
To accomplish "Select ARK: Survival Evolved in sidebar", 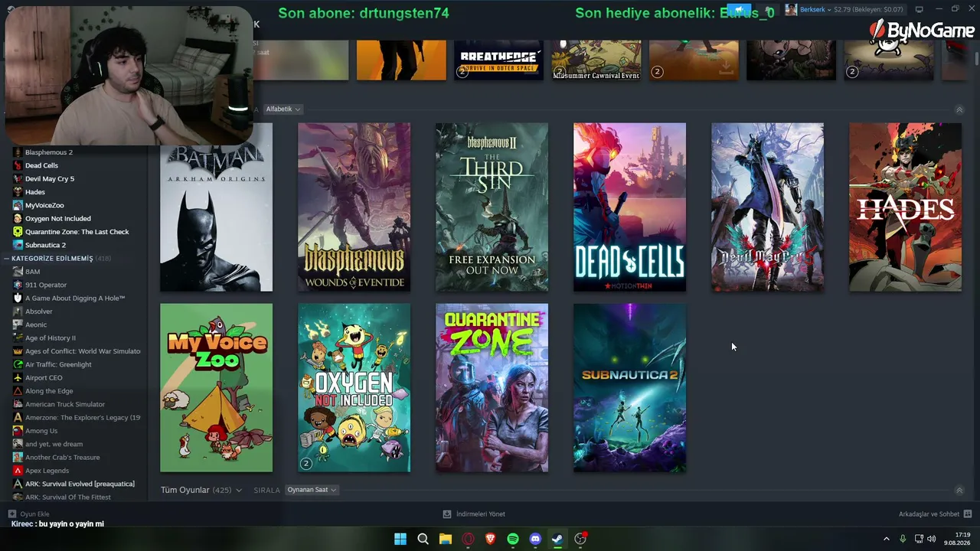I will [x=80, y=484].
